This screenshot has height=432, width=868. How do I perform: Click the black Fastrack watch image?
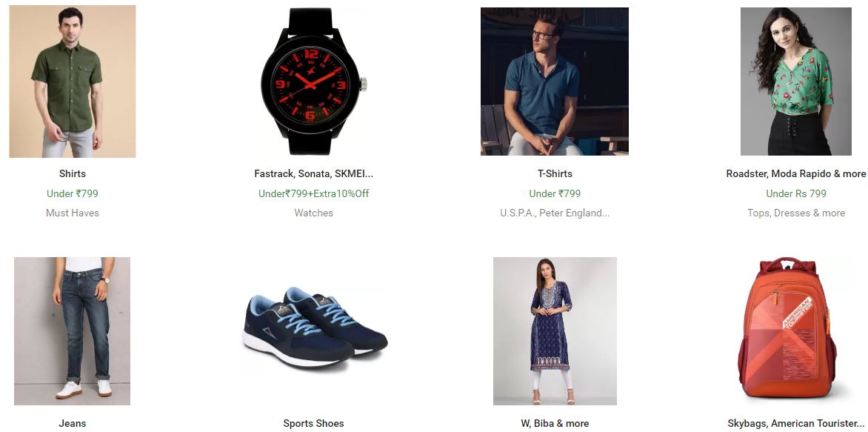pos(313,82)
